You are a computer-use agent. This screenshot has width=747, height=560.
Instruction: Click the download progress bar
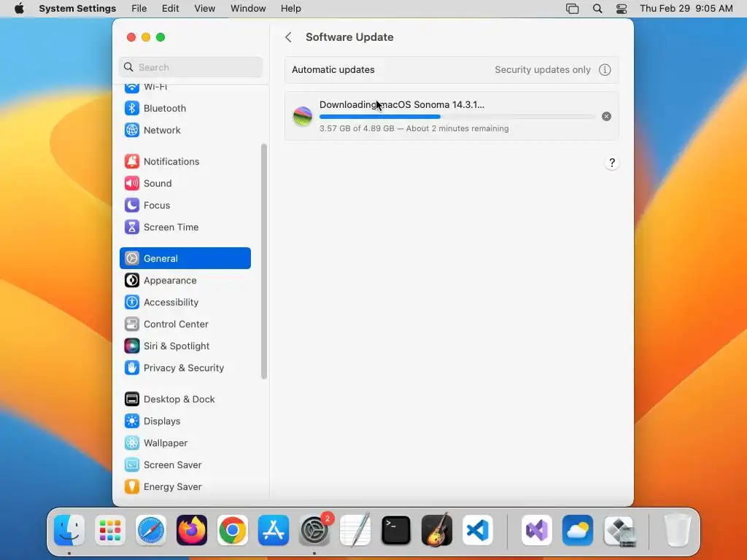457,117
